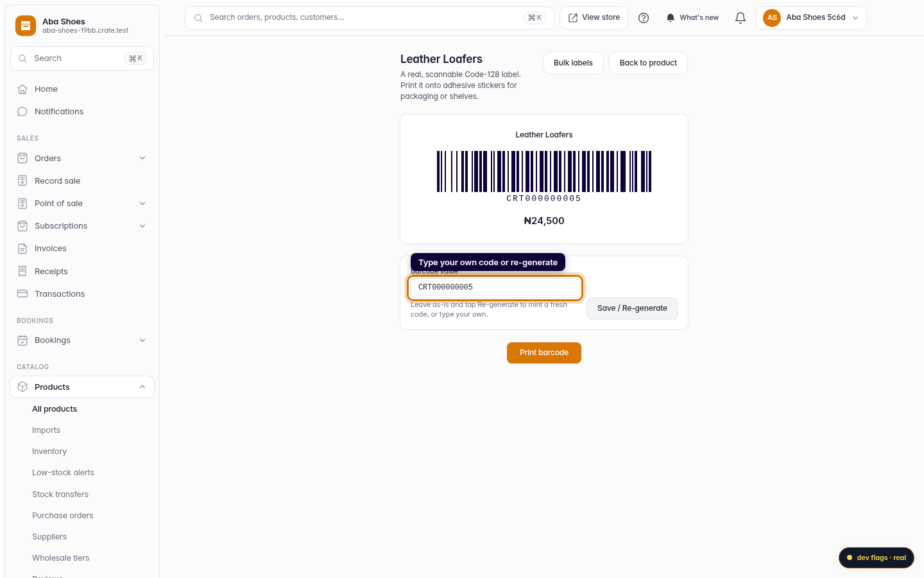Open Transactions section
This screenshot has height=578, width=924.
coord(82,293)
